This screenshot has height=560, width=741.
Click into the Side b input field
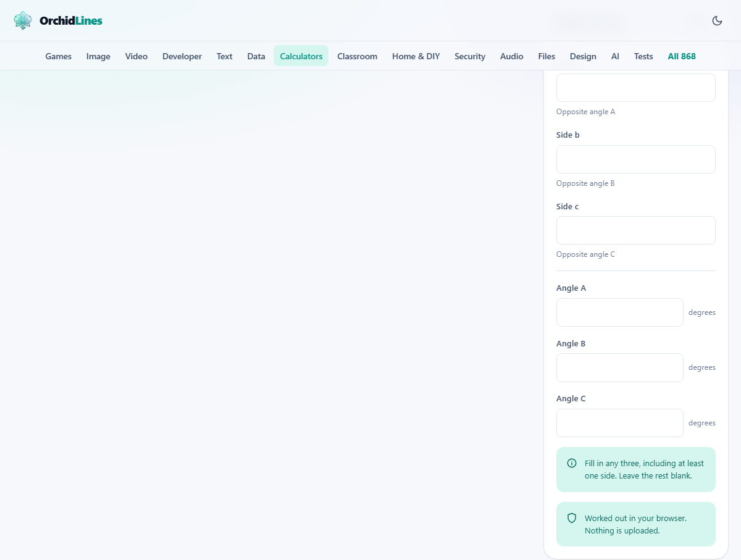pos(636,159)
